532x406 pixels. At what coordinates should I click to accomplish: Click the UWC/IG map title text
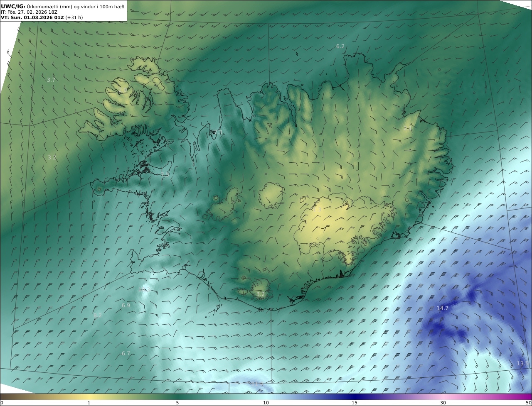[x=63, y=6]
